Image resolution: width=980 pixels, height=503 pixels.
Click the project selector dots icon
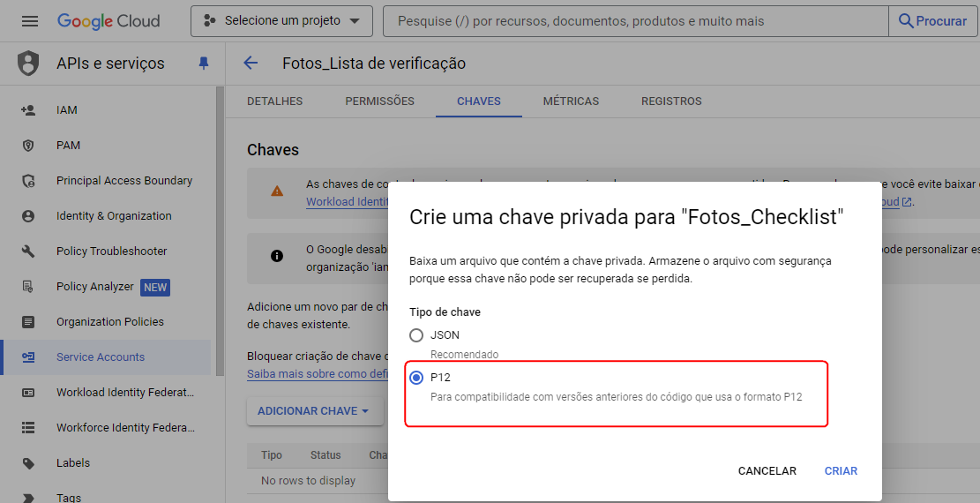click(210, 20)
